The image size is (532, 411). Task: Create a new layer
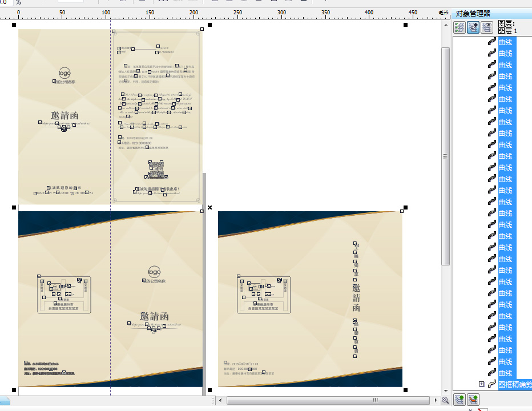pos(460,400)
